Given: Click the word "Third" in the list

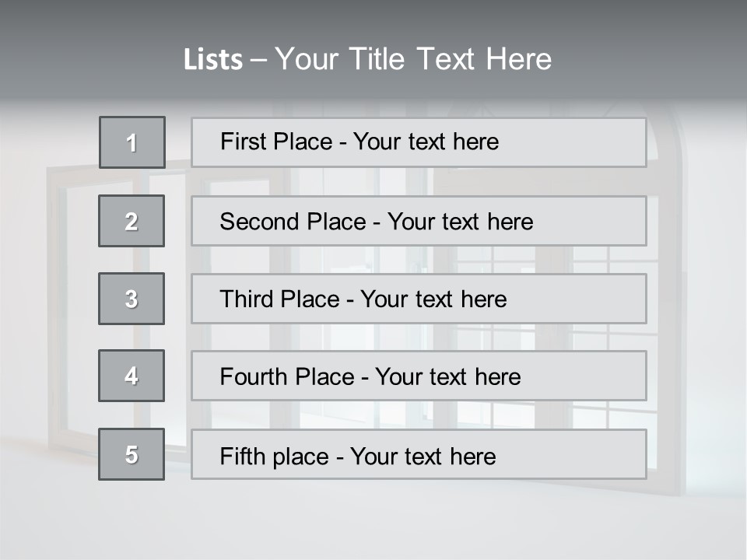Looking at the screenshot, I should [246, 299].
